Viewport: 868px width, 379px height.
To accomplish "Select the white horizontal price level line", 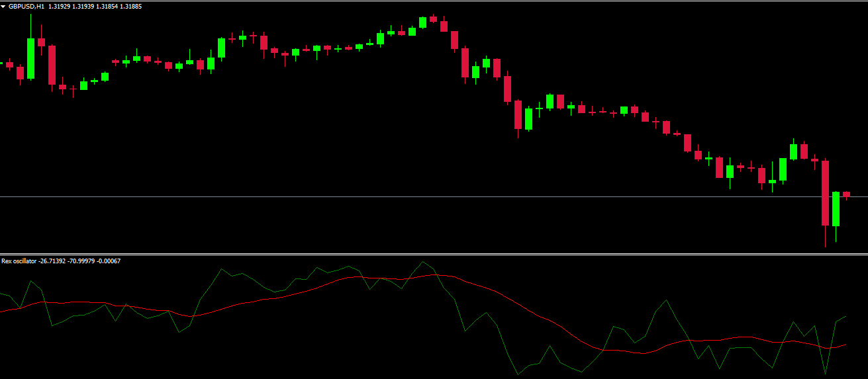I will [397, 197].
